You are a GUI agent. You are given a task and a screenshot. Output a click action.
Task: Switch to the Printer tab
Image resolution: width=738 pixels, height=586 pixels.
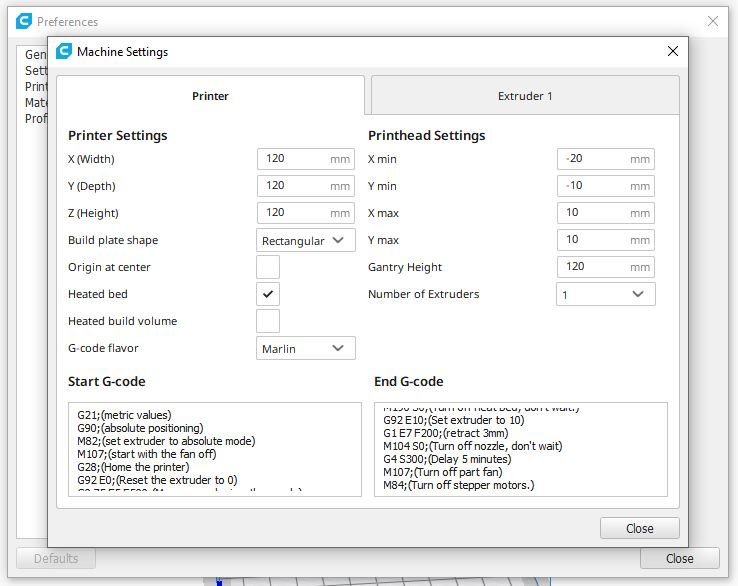coord(210,96)
